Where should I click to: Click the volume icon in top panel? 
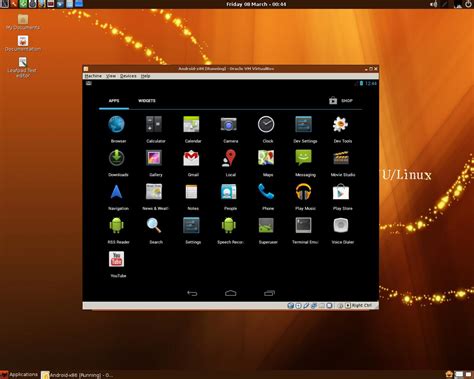[433, 4]
